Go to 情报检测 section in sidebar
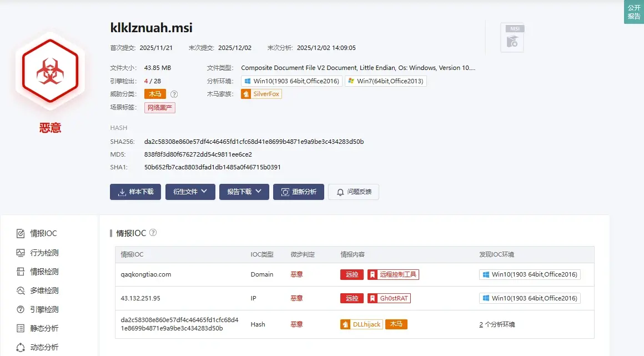Screen dimensions: 644x356 coord(44,272)
